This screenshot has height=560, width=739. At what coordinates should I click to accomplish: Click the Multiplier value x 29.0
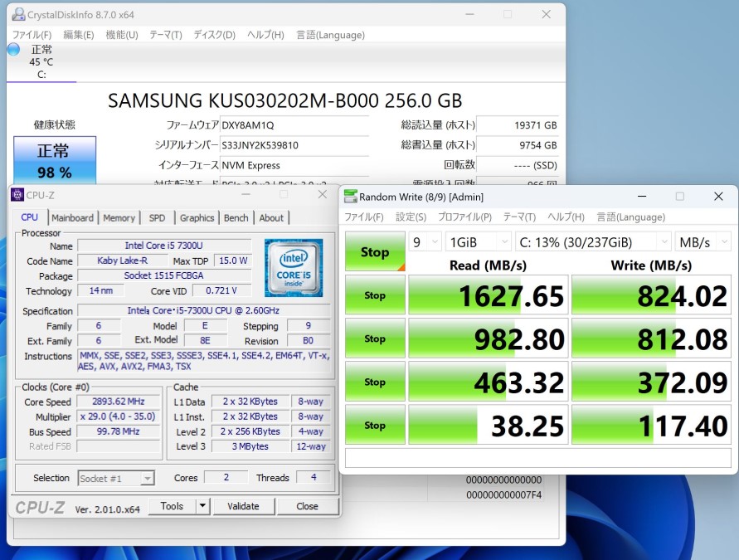click(x=119, y=416)
